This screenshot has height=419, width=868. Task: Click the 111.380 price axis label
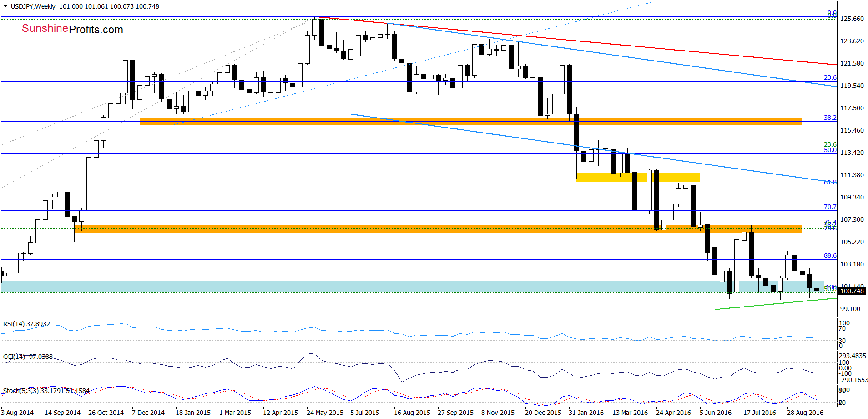point(852,175)
